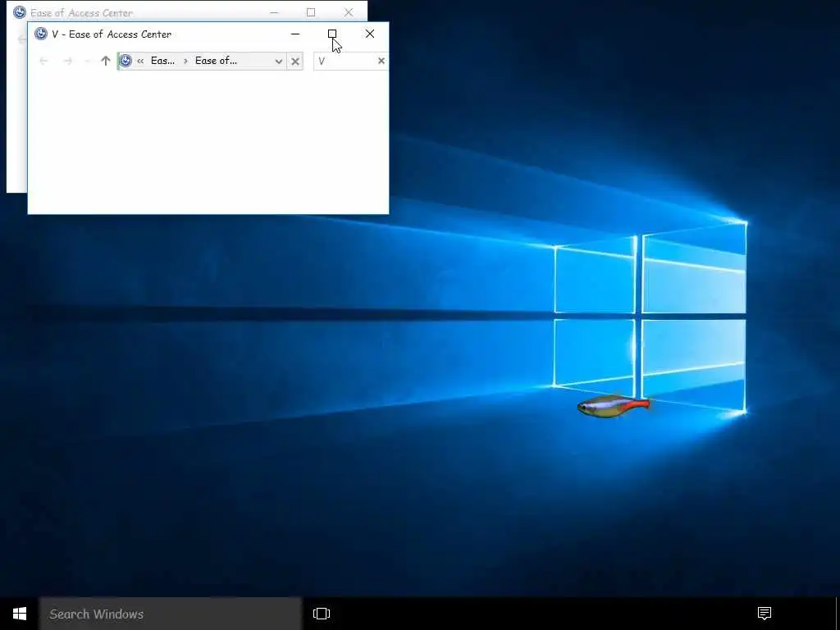Open the recent locations dropdown arrow
840x630 pixels.
87,61
